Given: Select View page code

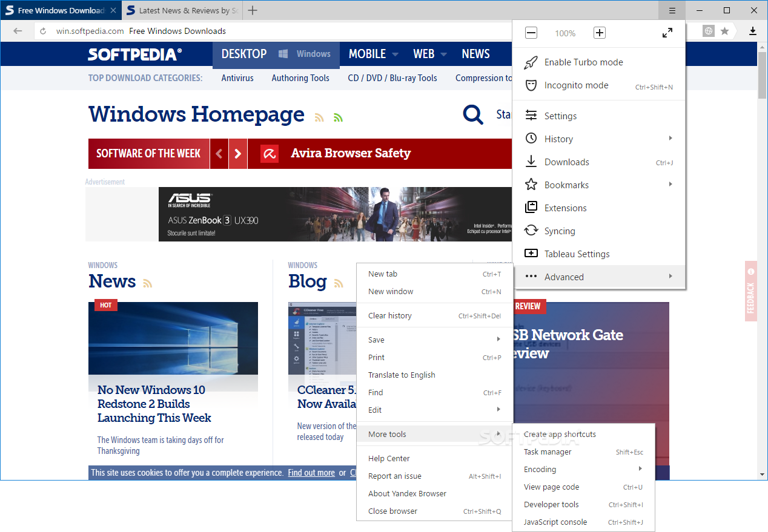Looking at the screenshot, I should tap(583, 487).
